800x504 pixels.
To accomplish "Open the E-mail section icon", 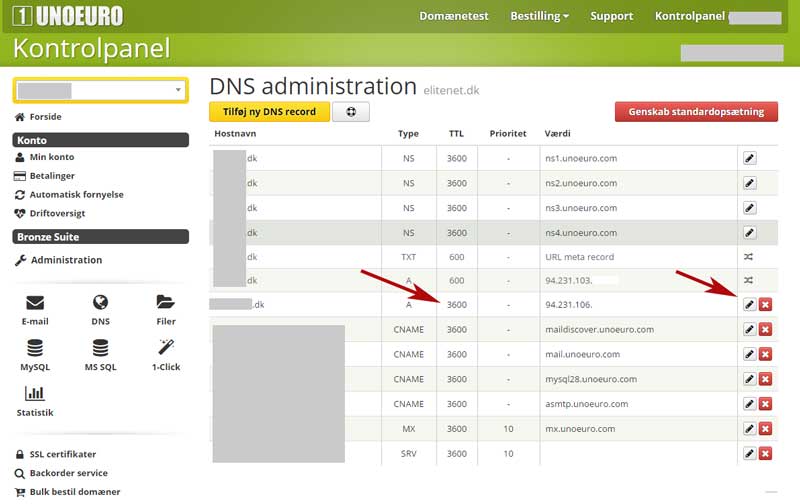I will (x=35, y=303).
